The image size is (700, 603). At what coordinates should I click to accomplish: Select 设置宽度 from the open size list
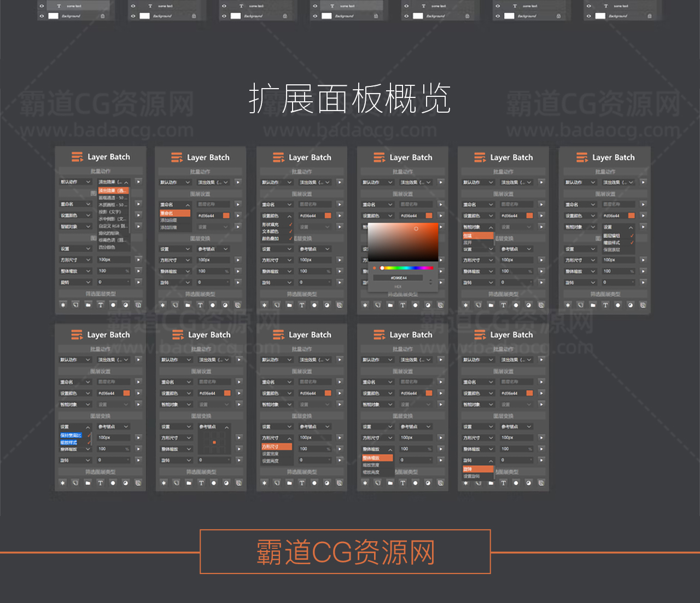point(271,454)
